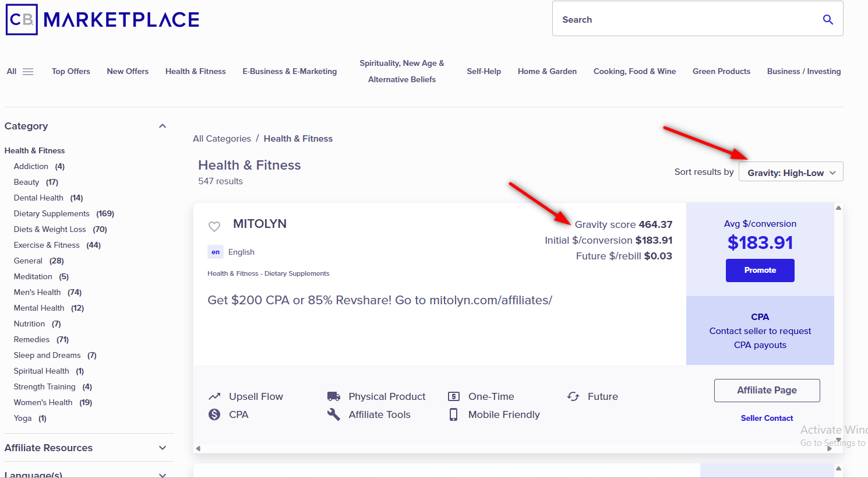Image resolution: width=868 pixels, height=478 pixels.
Task: Select the E-Business & E-Marketing category tab
Action: [x=290, y=72]
